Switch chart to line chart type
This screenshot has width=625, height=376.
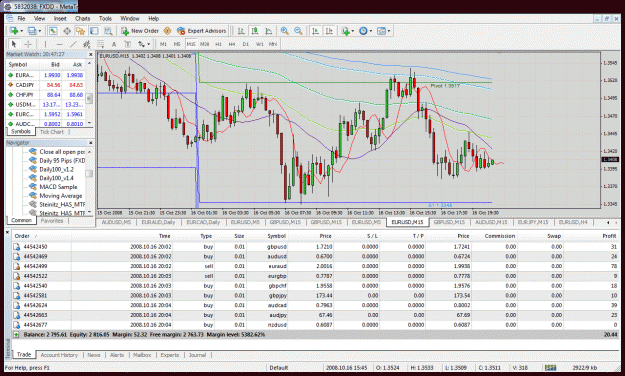[x=269, y=31]
